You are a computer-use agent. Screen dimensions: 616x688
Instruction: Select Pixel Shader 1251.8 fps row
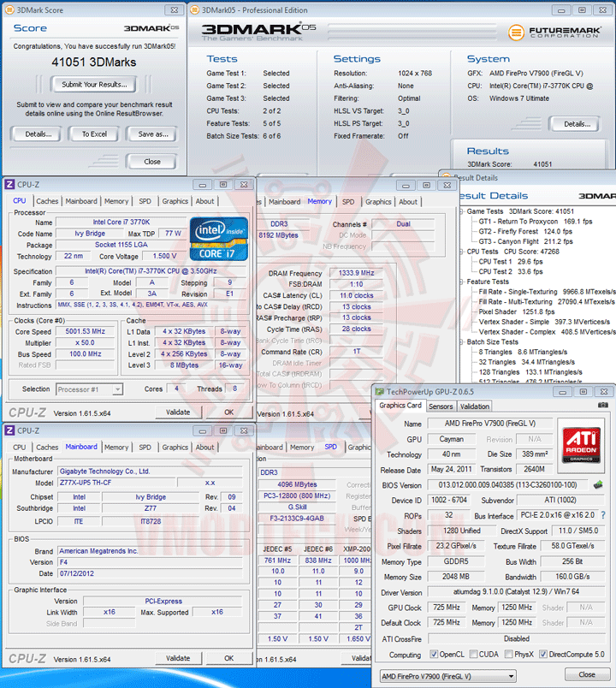tap(517, 312)
